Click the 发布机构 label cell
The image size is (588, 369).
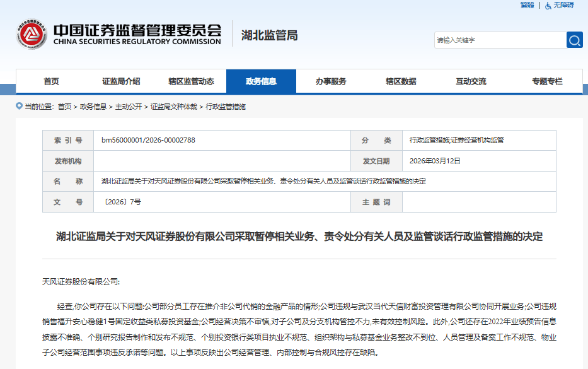click(x=68, y=161)
